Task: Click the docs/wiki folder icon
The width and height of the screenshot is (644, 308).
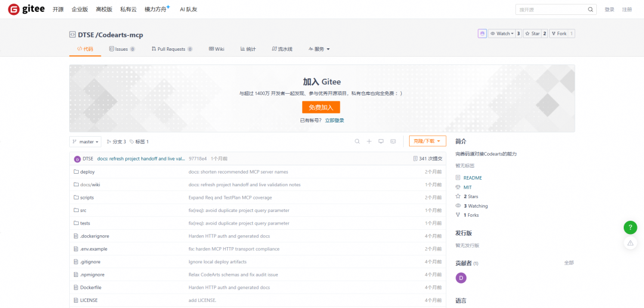Action: pyautogui.click(x=76, y=184)
